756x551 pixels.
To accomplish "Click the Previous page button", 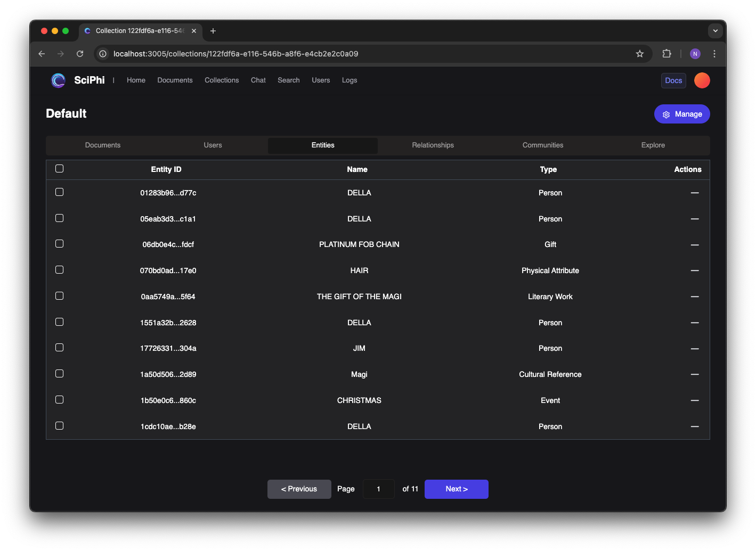I will click(299, 489).
